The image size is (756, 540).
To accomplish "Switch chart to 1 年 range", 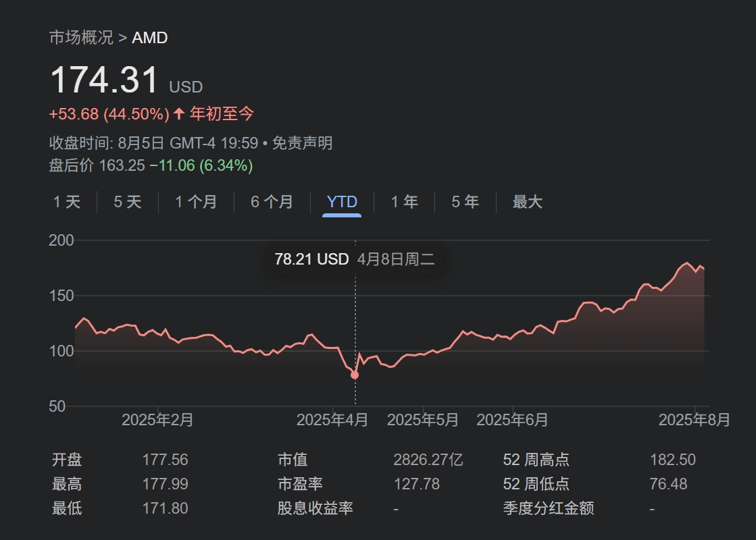I will point(404,202).
